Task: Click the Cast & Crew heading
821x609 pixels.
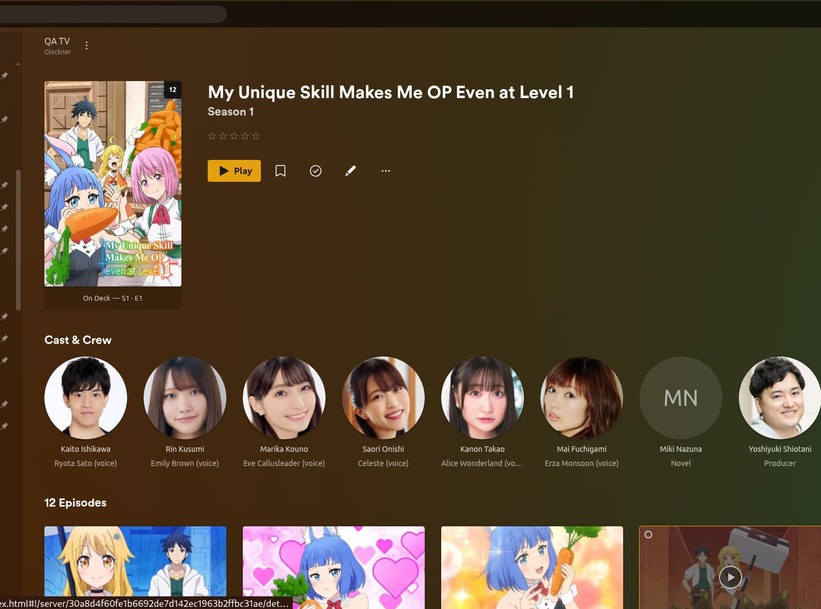Action: (78, 340)
